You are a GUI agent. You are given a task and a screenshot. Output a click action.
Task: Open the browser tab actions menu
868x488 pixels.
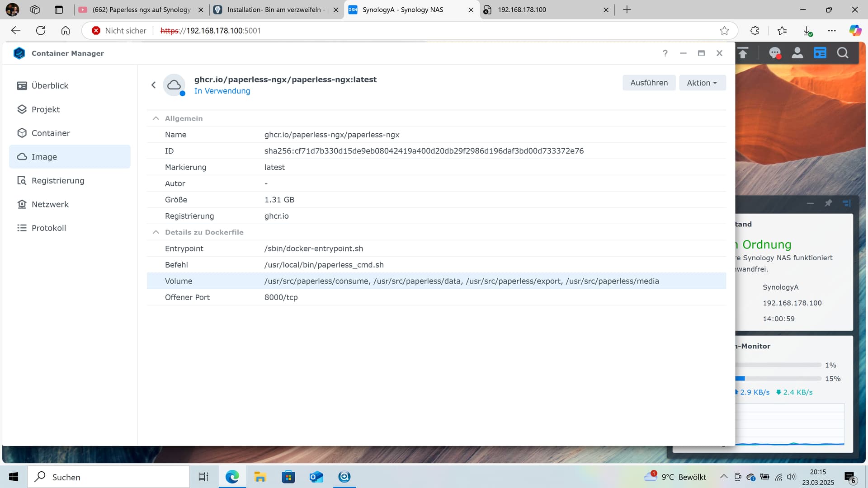58,9
